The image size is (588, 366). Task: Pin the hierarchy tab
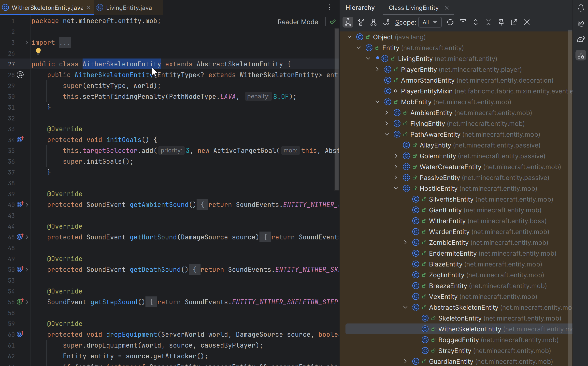pos(501,22)
